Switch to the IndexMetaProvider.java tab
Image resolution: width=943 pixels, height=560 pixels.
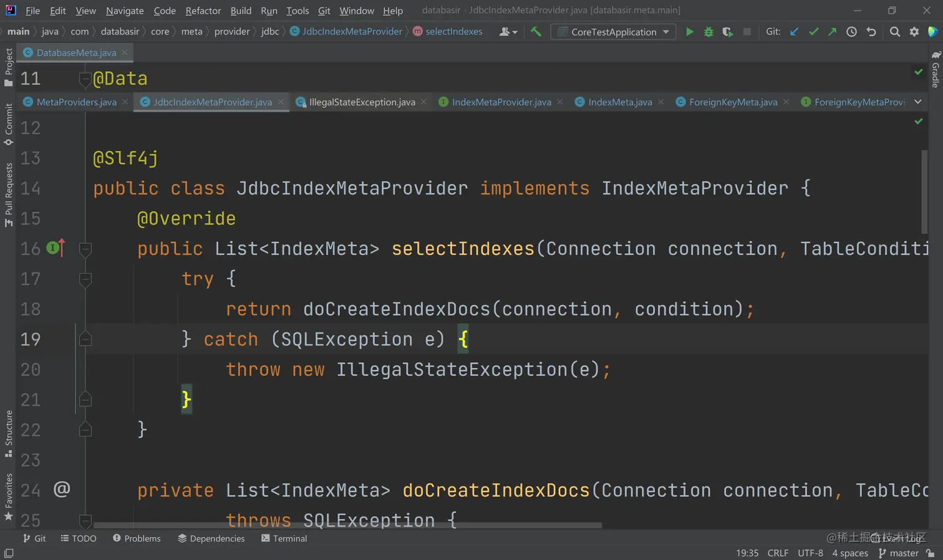coord(501,102)
